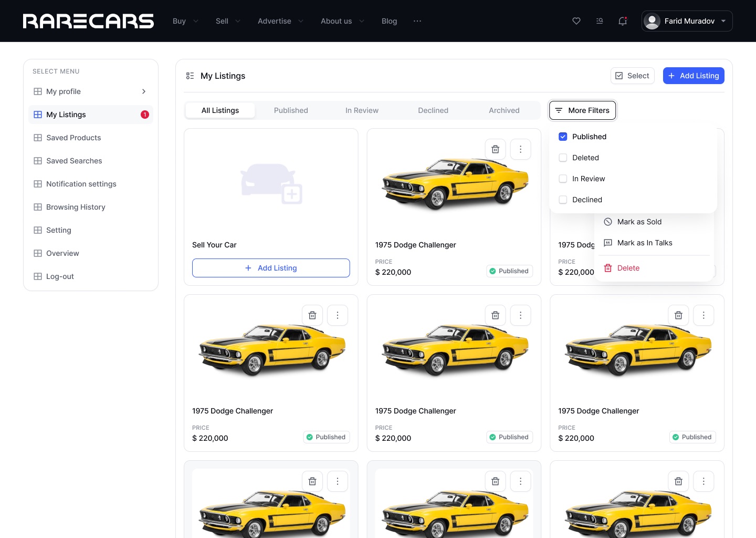Open the Farid Muradov account dropdown
The height and width of the screenshot is (538, 756).
pos(687,21)
